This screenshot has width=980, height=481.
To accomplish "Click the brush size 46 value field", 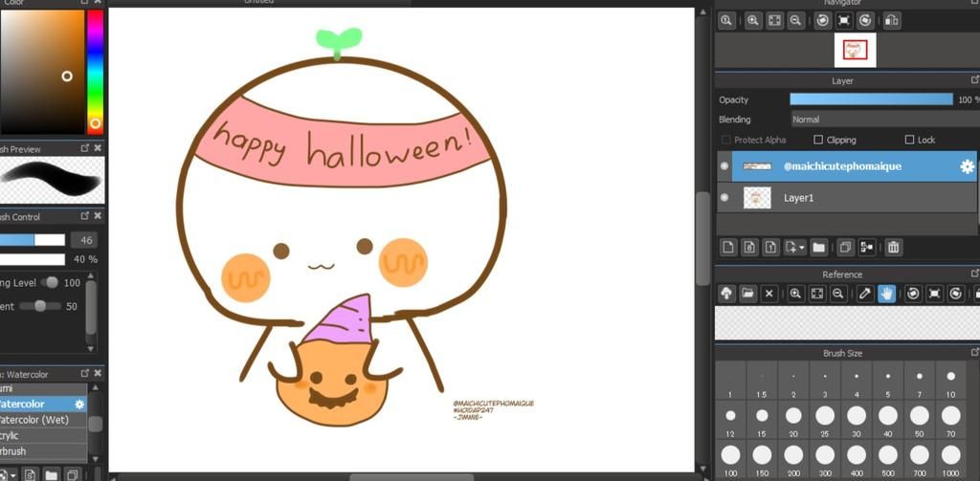I will pyautogui.click(x=84, y=240).
